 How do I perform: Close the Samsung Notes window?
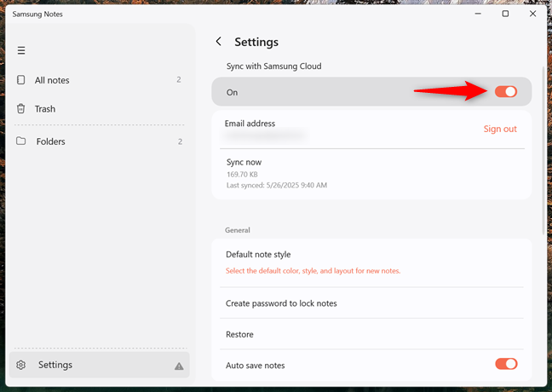pyautogui.click(x=532, y=14)
